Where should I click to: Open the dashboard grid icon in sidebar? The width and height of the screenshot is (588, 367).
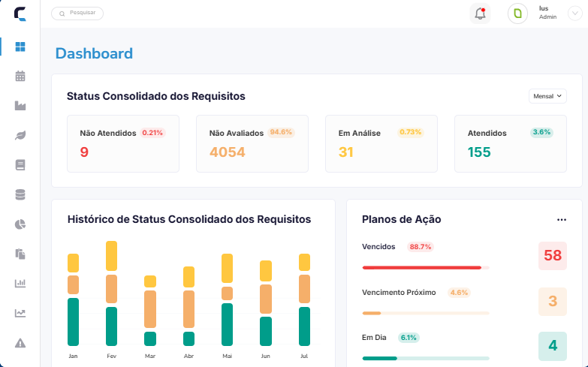tap(20, 47)
